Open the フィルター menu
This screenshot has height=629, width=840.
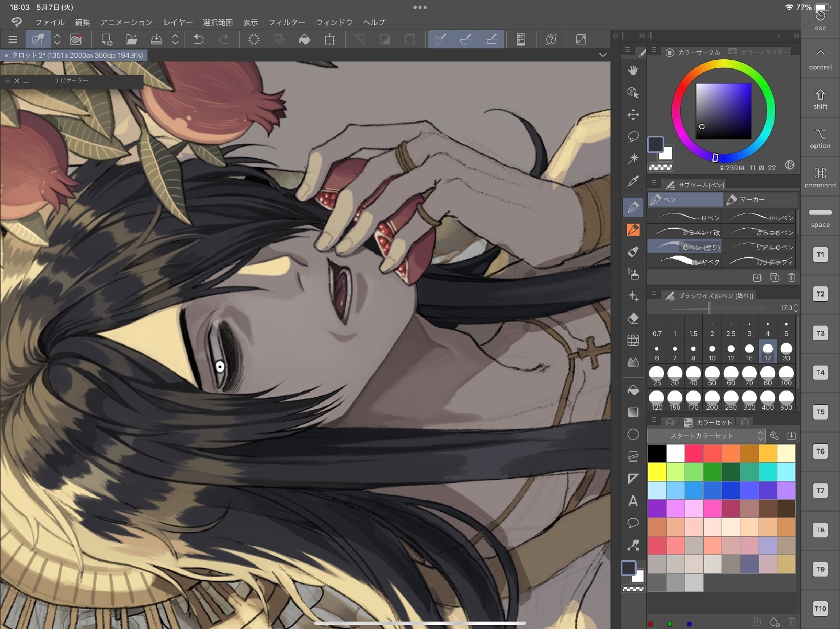286,22
